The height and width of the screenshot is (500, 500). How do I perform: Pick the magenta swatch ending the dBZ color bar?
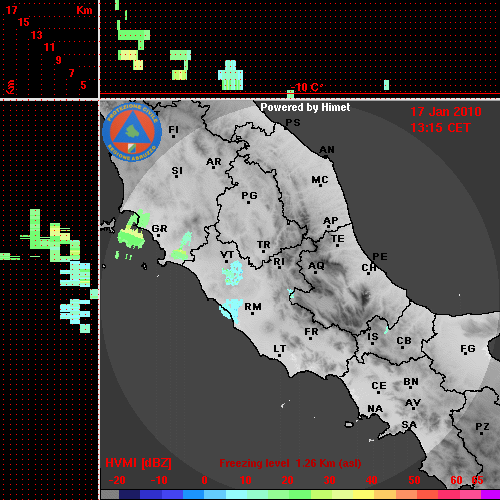pos(490,494)
